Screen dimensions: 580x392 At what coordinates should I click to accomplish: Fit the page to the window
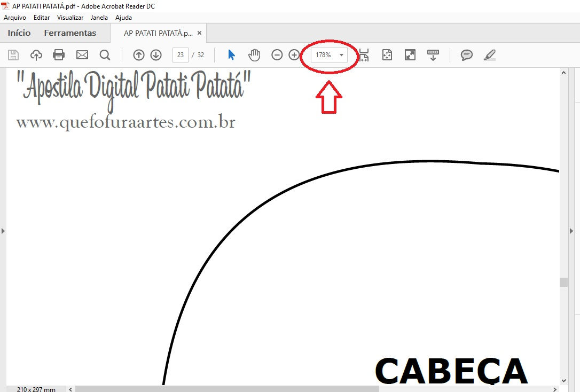click(387, 54)
